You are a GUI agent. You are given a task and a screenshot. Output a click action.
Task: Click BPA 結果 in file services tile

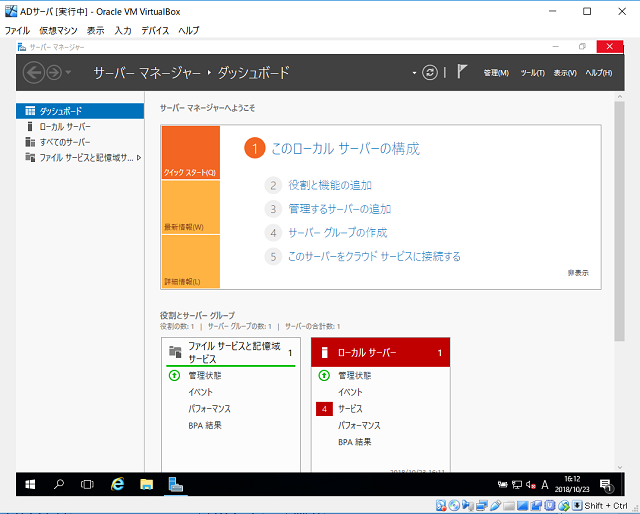(205, 425)
